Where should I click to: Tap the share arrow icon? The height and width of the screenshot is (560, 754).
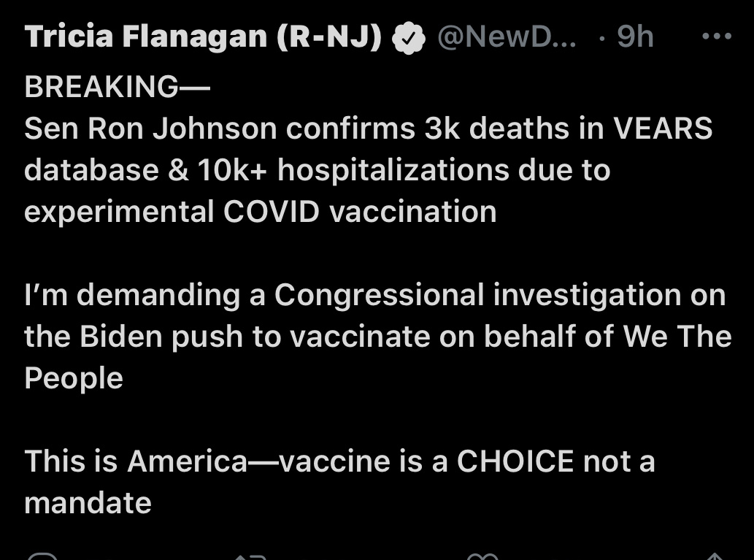[715, 556]
